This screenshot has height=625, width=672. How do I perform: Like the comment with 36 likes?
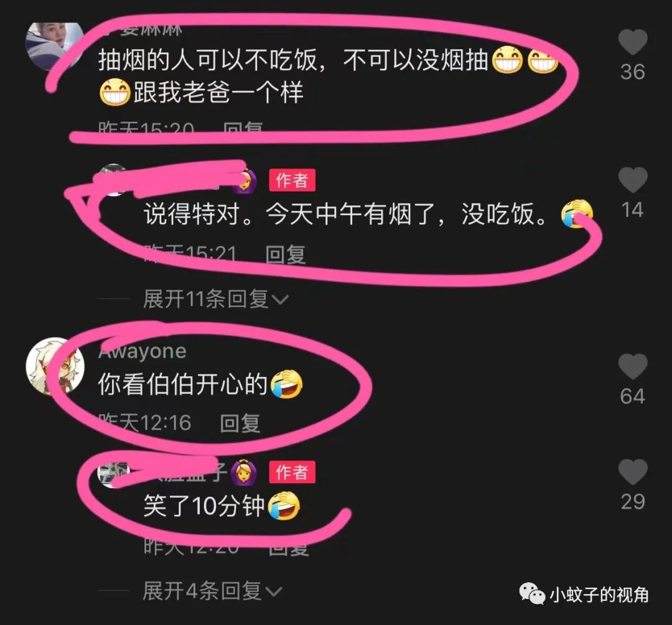(x=633, y=42)
